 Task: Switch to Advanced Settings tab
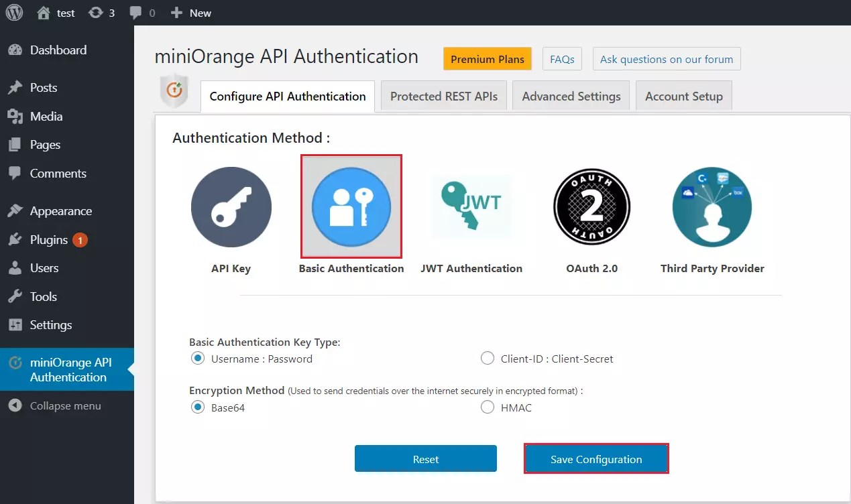tap(571, 97)
